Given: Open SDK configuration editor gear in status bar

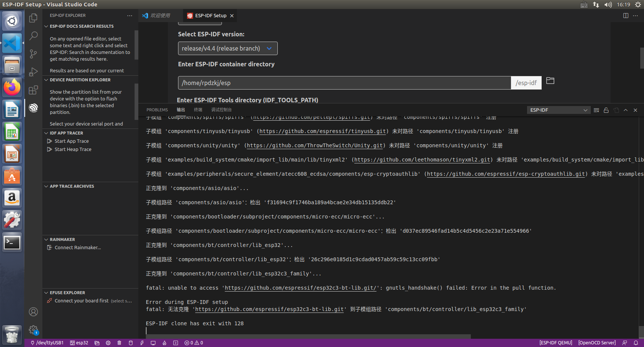Looking at the screenshot, I should [x=108, y=343].
